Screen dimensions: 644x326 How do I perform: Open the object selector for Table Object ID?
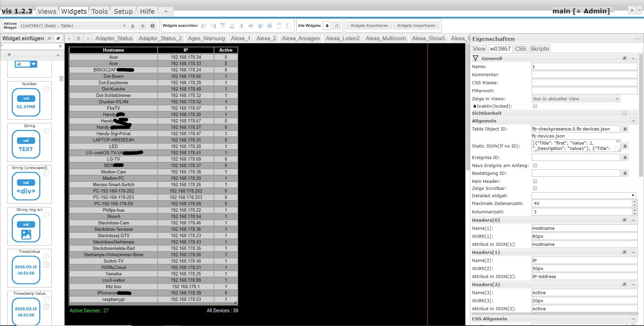click(x=625, y=129)
